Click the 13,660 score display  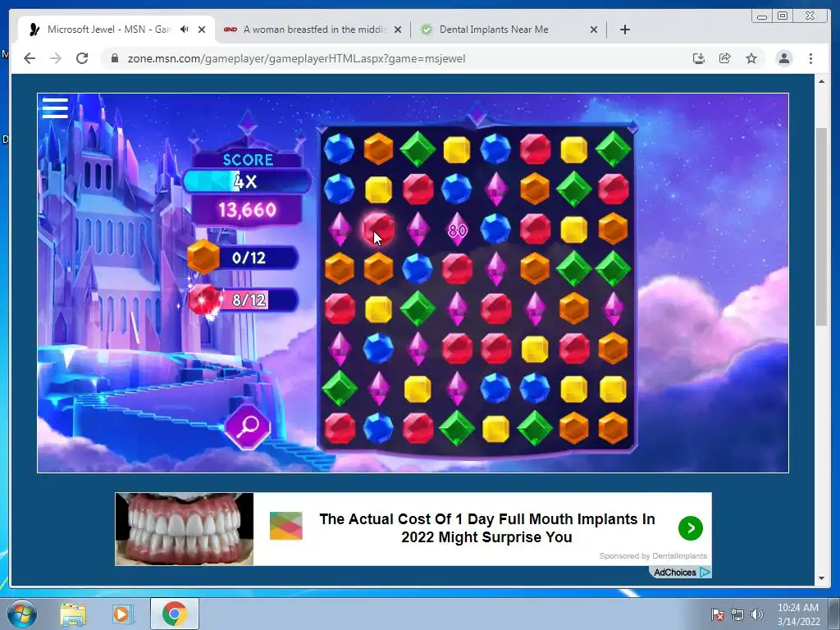[x=247, y=209]
